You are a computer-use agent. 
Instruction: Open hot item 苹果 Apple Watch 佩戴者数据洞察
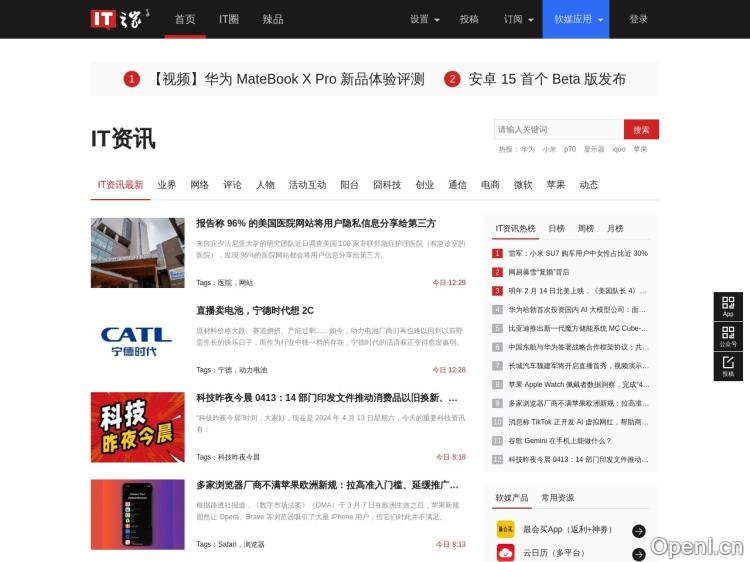click(579, 385)
